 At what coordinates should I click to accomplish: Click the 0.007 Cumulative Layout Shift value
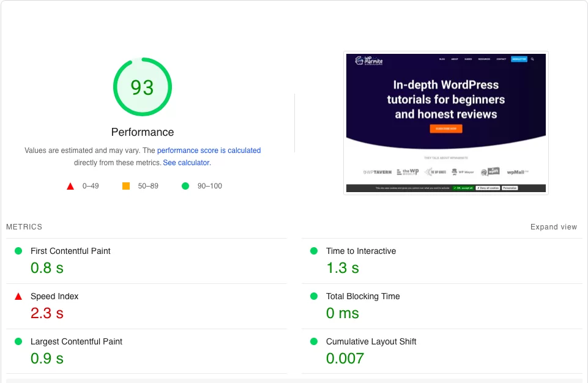click(345, 359)
